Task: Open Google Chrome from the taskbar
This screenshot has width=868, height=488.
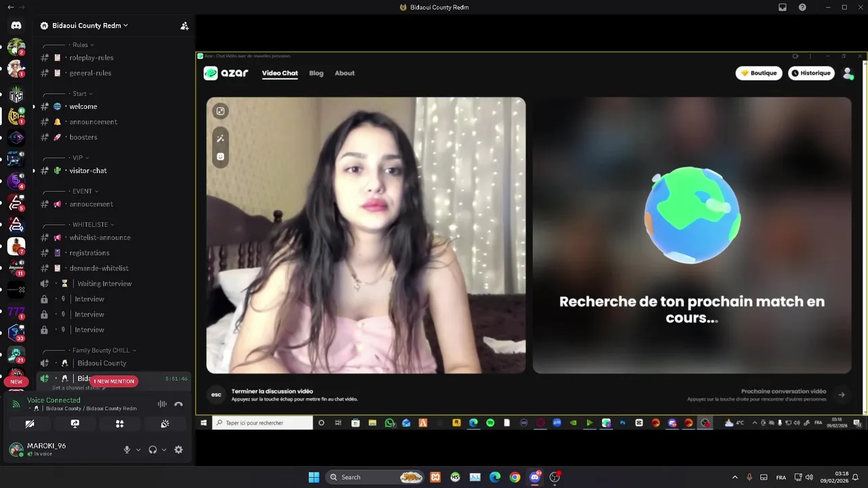Action: pyautogui.click(x=515, y=477)
